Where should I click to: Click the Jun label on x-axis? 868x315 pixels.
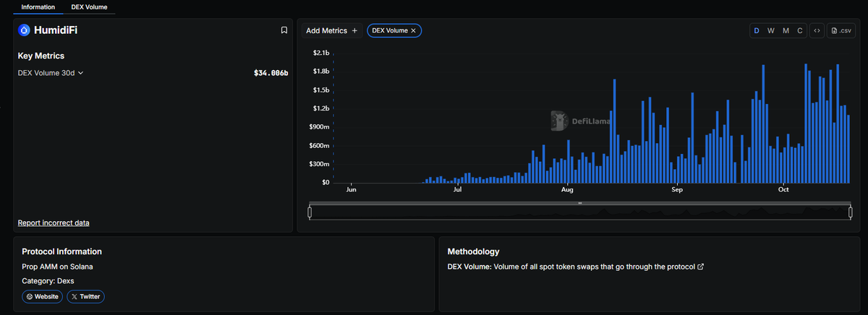[352, 191]
